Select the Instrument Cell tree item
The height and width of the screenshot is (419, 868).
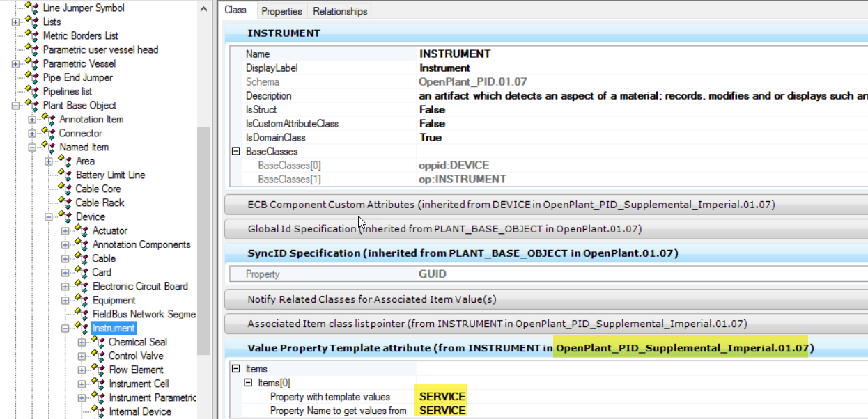pos(139,384)
